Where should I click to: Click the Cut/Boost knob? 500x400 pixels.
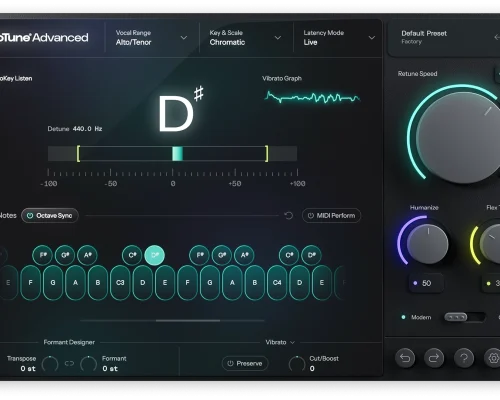point(297,364)
